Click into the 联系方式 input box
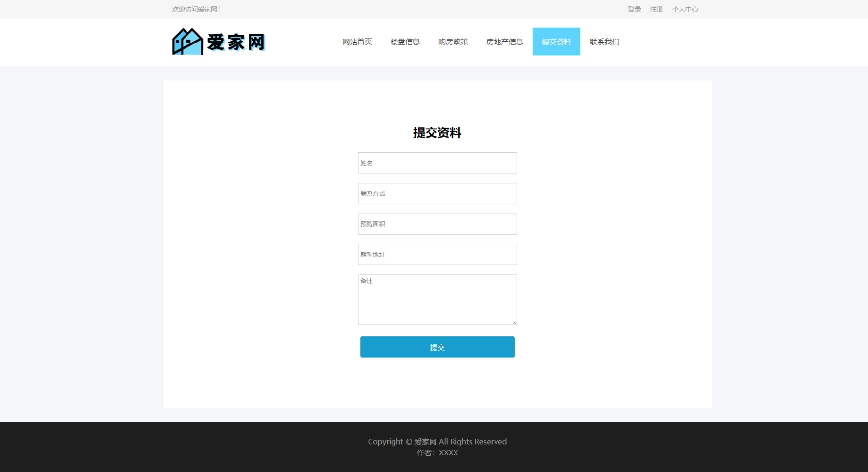868x472 pixels. pyautogui.click(x=437, y=193)
